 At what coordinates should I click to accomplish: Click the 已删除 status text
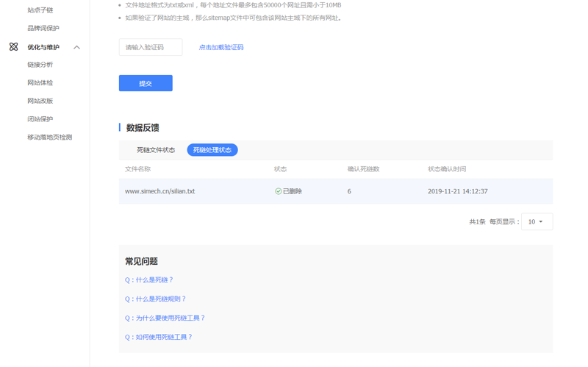click(293, 191)
